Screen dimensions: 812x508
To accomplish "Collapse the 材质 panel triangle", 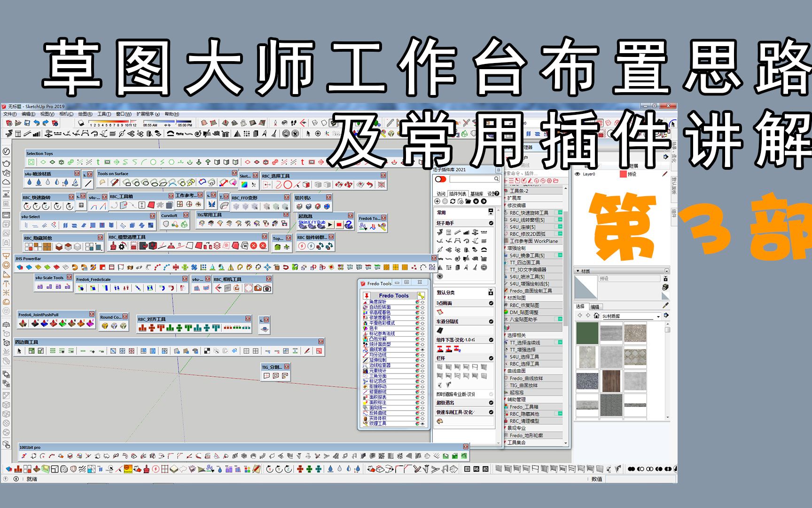I will (x=578, y=271).
